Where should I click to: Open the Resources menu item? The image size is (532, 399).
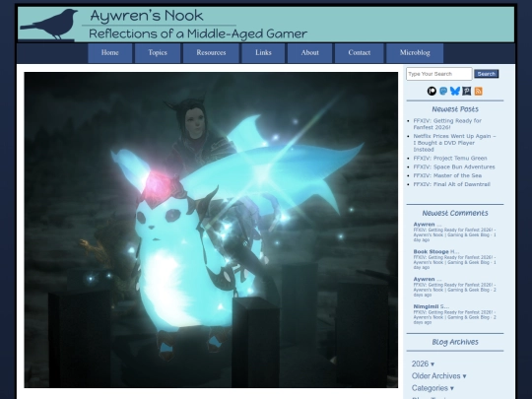click(x=211, y=53)
